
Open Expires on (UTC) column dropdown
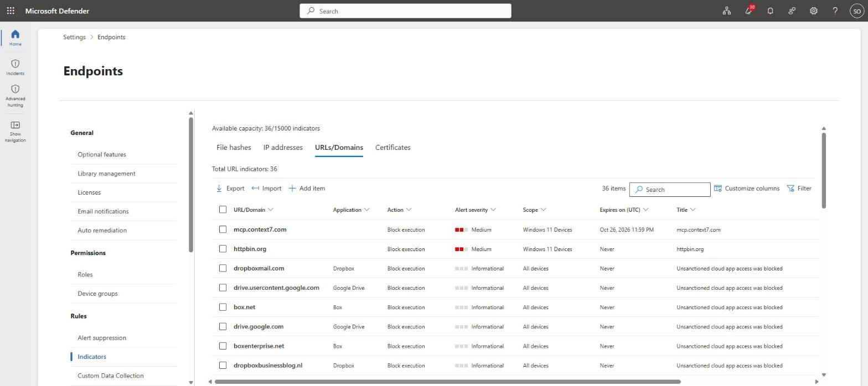(624, 210)
